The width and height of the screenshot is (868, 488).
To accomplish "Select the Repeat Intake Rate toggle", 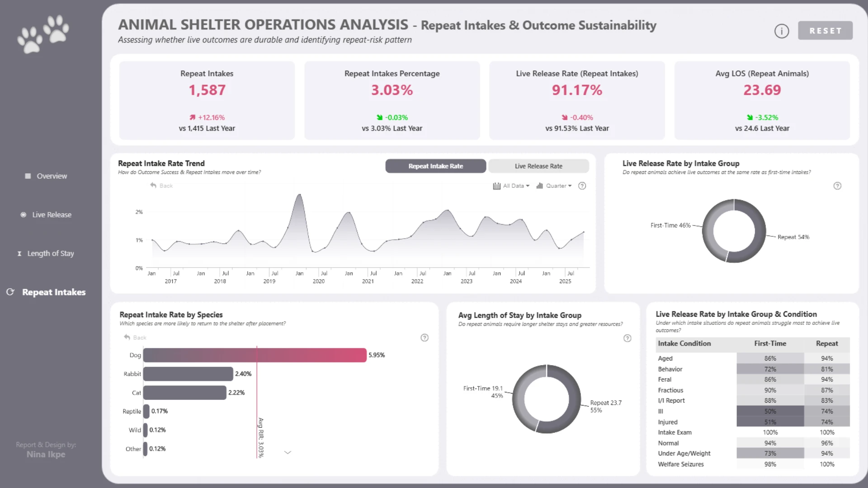I will pyautogui.click(x=436, y=166).
